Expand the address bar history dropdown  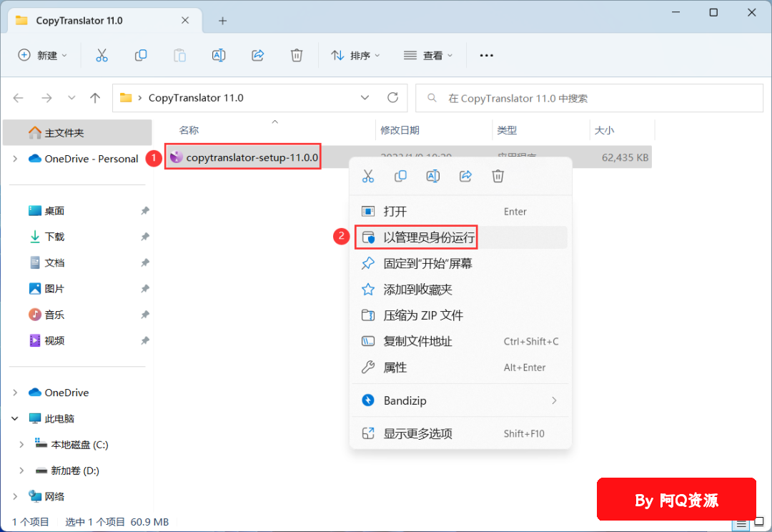coord(365,97)
